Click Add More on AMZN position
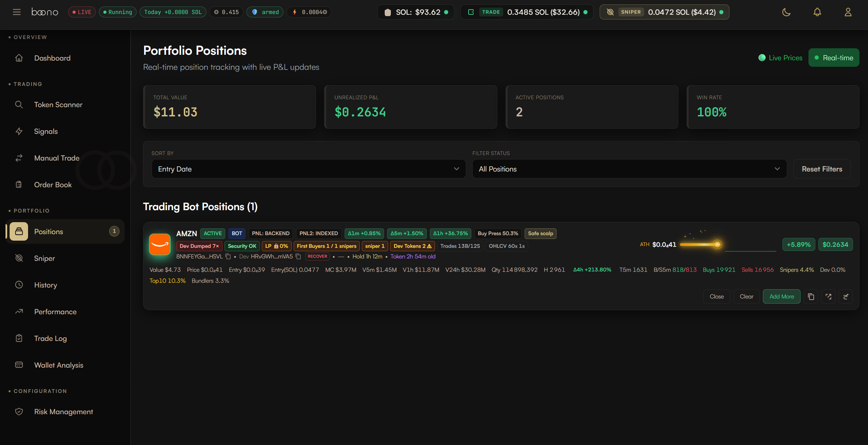This screenshot has width=868, height=445. 782,296
